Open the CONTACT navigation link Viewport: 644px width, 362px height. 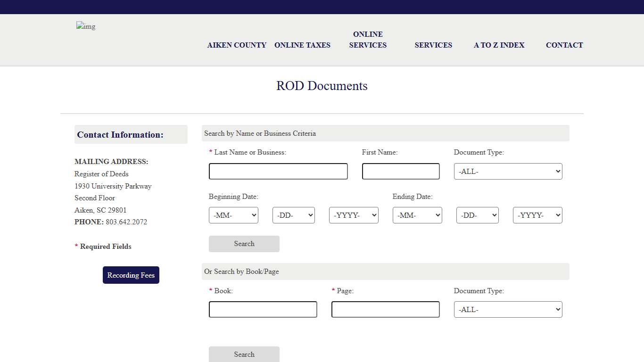click(x=564, y=45)
